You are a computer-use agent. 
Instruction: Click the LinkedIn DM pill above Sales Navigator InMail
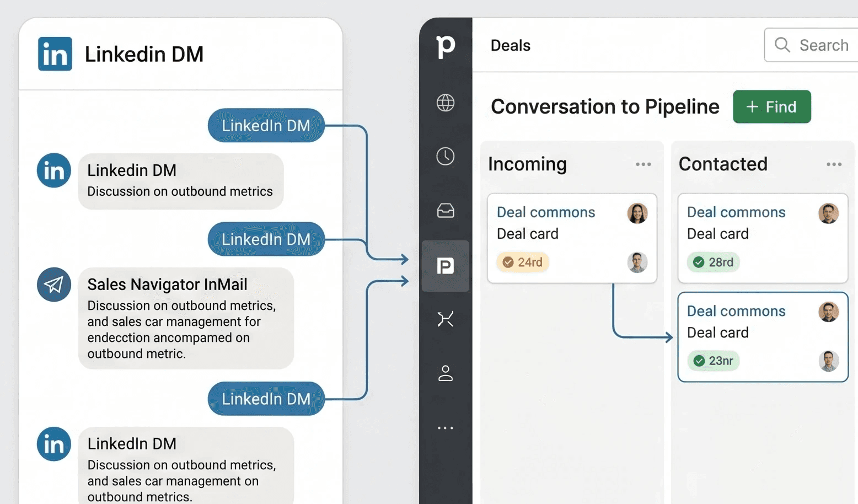(x=266, y=239)
